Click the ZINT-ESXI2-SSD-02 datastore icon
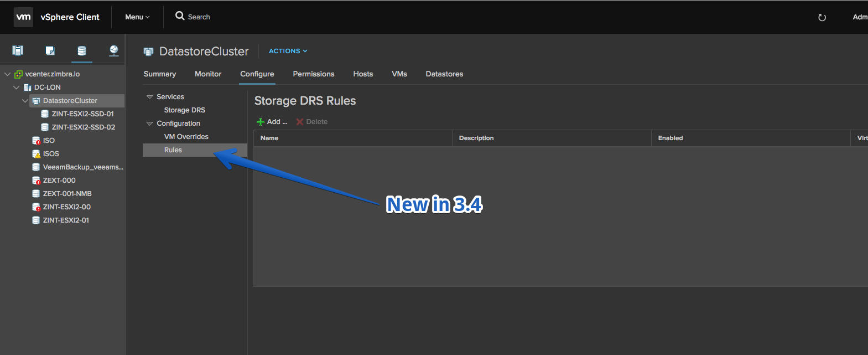 tap(45, 127)
